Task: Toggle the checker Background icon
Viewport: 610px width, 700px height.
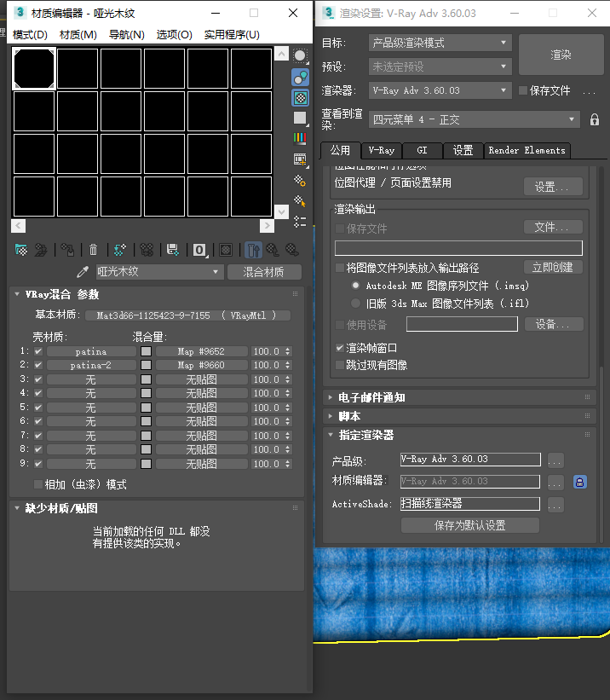Action: tap(301, 98)
